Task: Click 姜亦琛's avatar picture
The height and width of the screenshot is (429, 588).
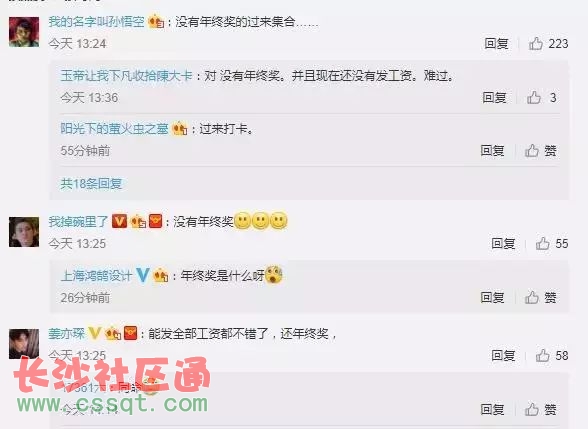Action: click(x=24, y=344)
